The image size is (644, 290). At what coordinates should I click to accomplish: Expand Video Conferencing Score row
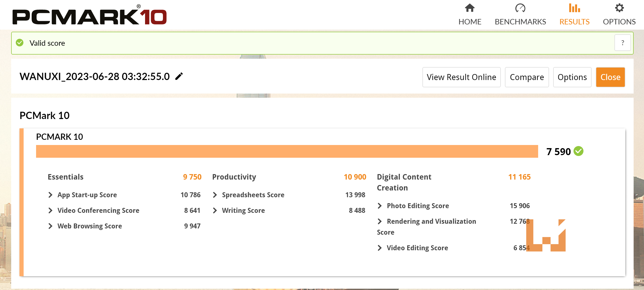[51, 210]
